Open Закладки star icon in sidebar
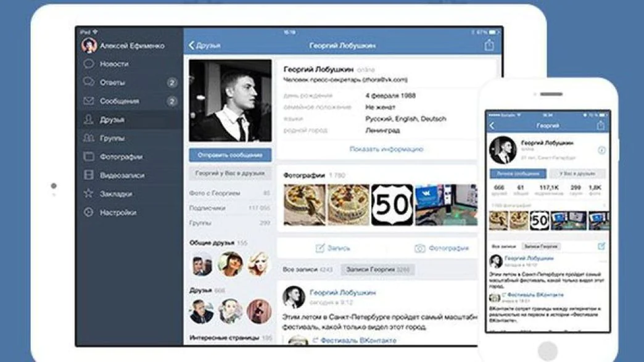 (x=89, y=193)
